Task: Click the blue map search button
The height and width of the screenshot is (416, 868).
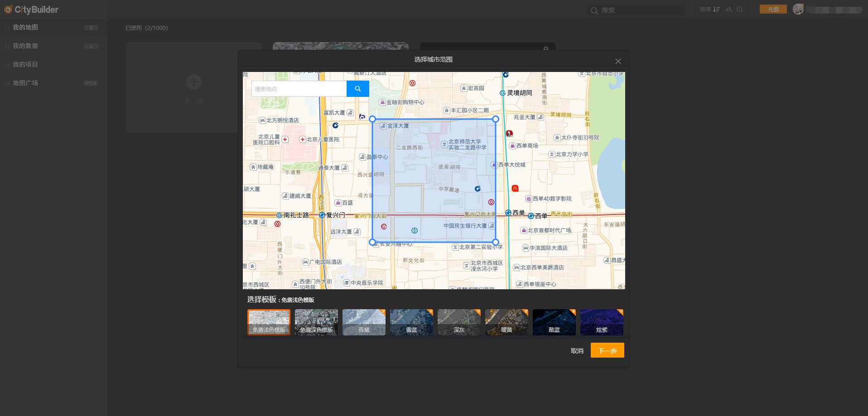Action: 357,89
